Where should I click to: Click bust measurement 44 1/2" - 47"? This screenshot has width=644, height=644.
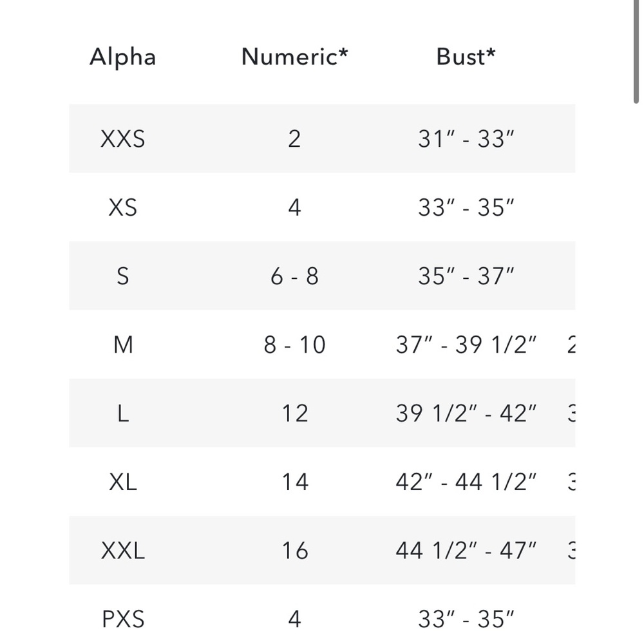[466, 551]
